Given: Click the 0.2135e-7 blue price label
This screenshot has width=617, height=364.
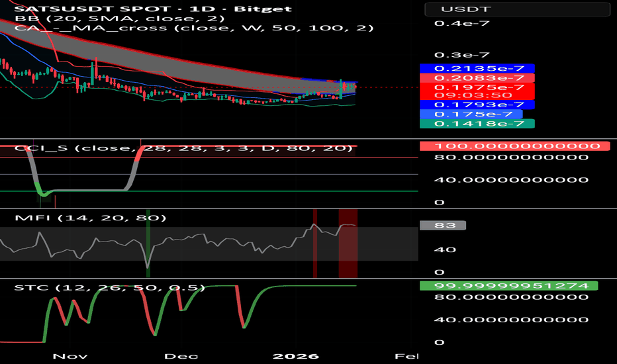Looking at the screenshot, I should tap(477, 68).
